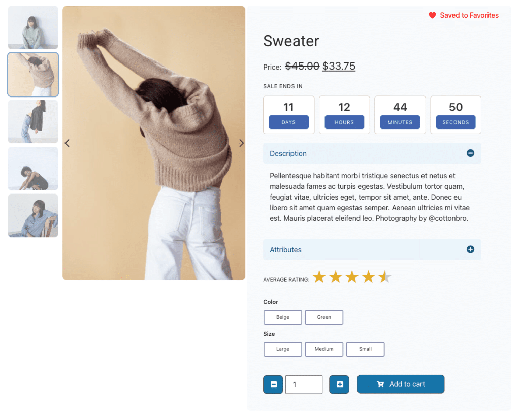Select the Beige color option
520x420 pixels.
[x=283, y=317]
